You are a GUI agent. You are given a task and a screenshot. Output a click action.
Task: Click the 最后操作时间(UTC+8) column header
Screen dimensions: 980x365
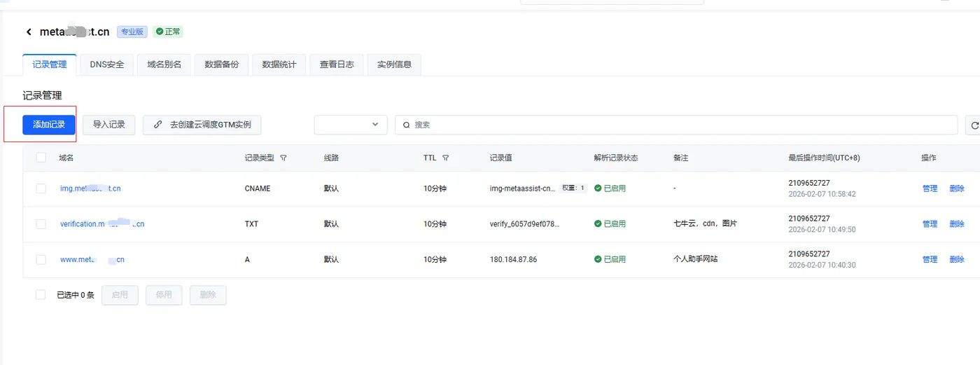pyautogui.click(x=824, y=158)
